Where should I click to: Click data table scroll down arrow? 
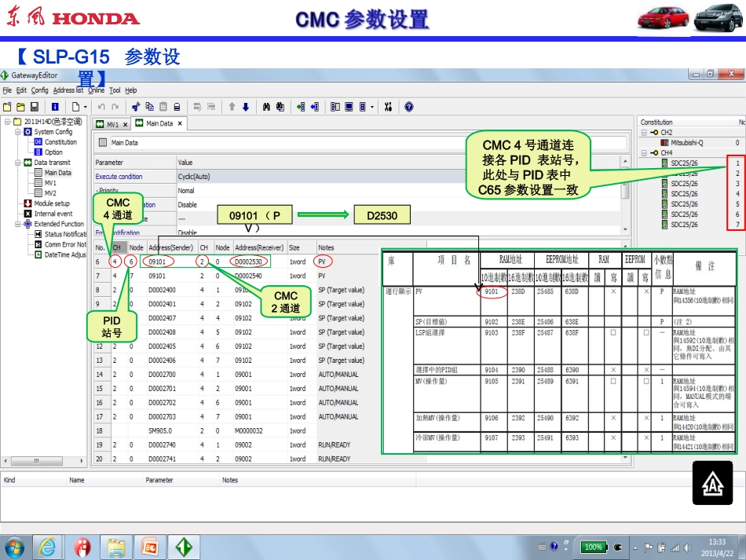pyautogui.click(x=625, y=458)
